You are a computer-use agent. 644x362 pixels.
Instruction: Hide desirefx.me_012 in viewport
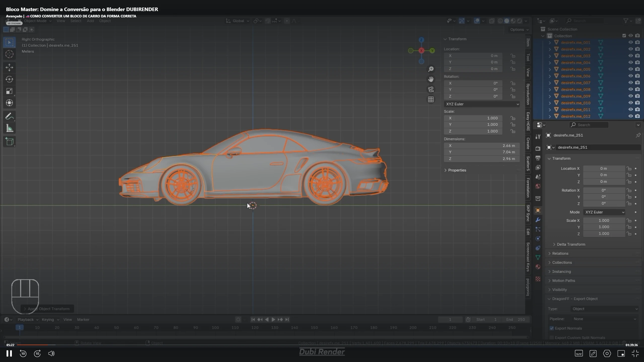point(630,116)
